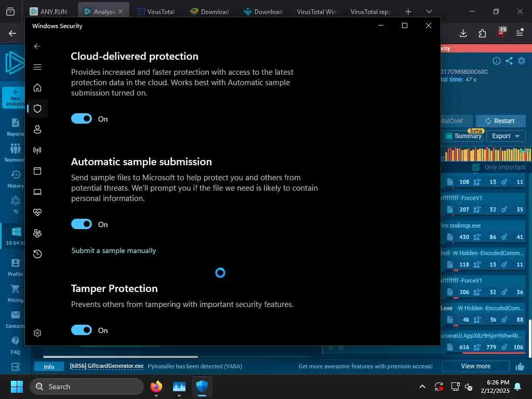The width and height of the screenshot is (532, 399).
Task: Click the taskbar Search box
Action: (x=87, y=387)
